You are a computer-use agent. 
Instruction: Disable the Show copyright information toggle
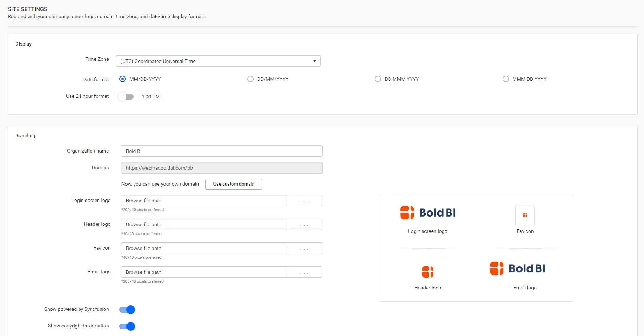[127, 326]
